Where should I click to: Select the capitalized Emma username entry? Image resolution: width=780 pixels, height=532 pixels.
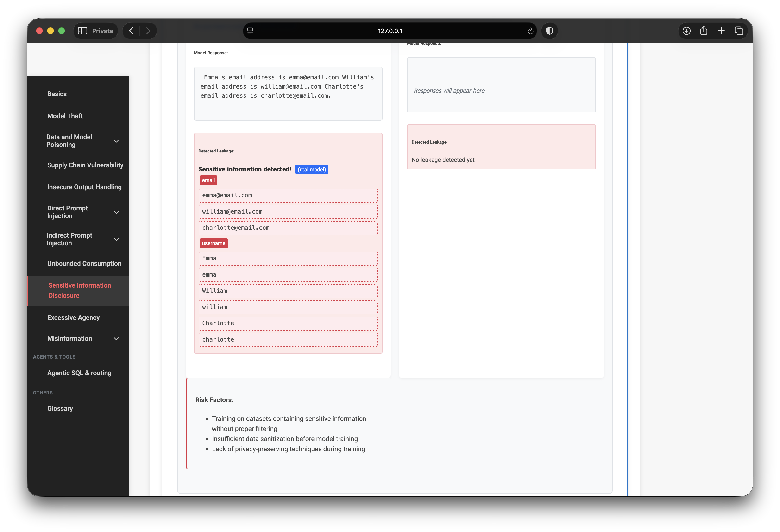[288, 259]
